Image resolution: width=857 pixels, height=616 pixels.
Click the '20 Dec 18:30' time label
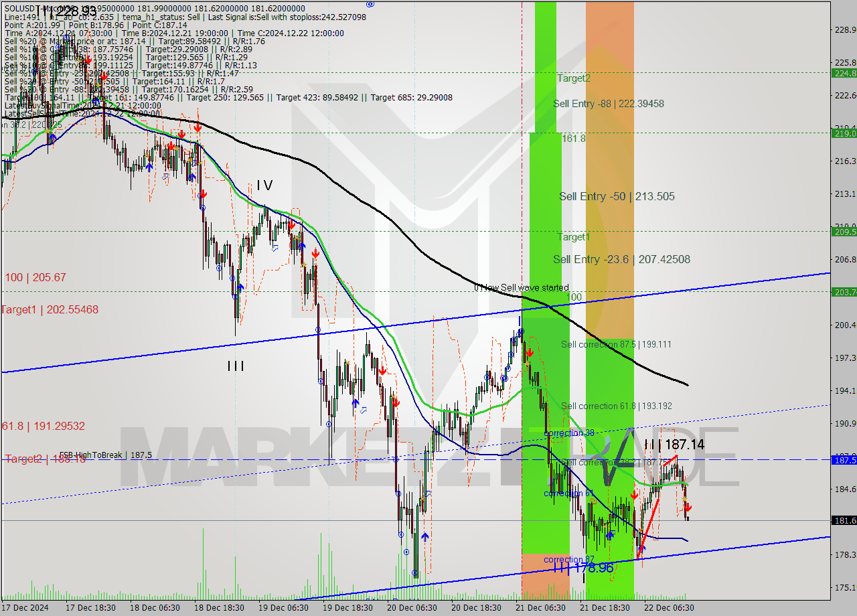(x=477, y=607)
